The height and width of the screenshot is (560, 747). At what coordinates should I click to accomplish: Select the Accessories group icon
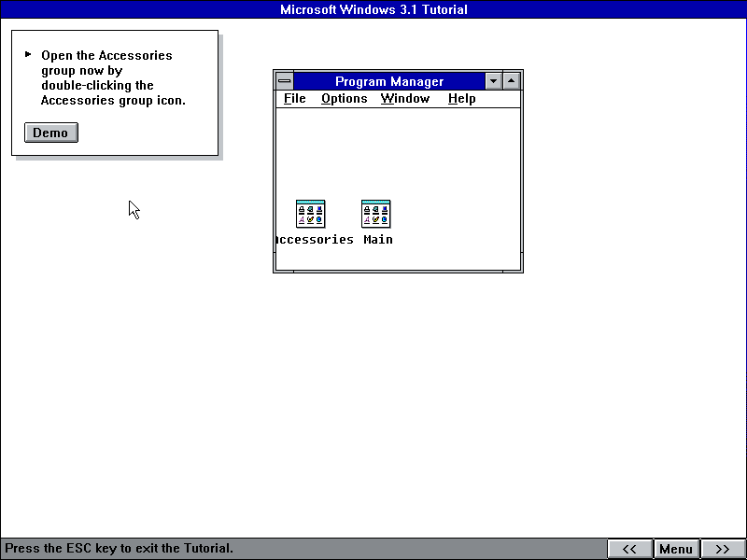pos(311,214)
